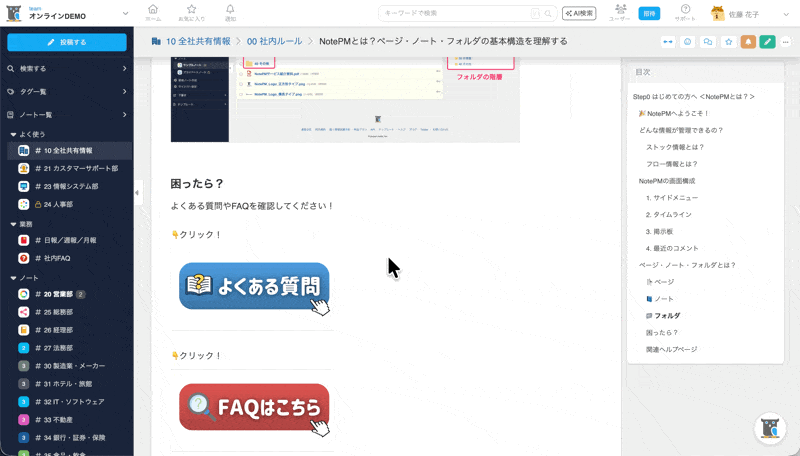The height and width of the screenshot is (456, 800).
Task: Open the three-dot more options menu
Action: tap(786, 42)
